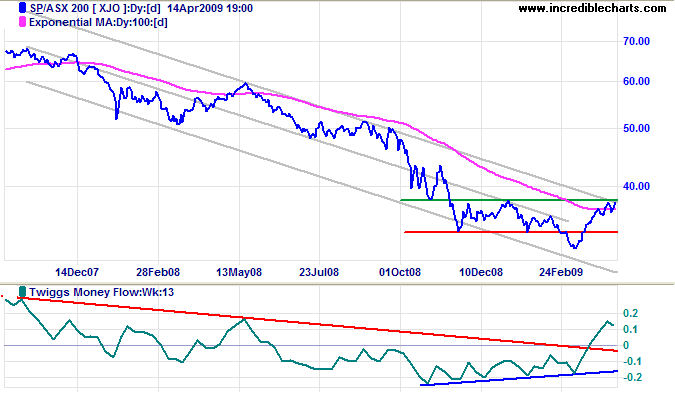Viewport: 675px width, 395px height.
Task: Click the 40.00 price axis label
Action: pos(636,186)
